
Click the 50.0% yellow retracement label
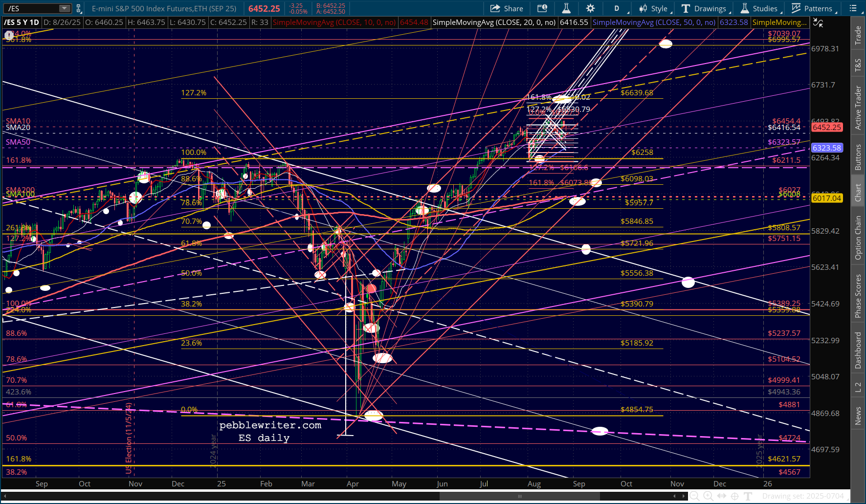[x=191, y=273]
